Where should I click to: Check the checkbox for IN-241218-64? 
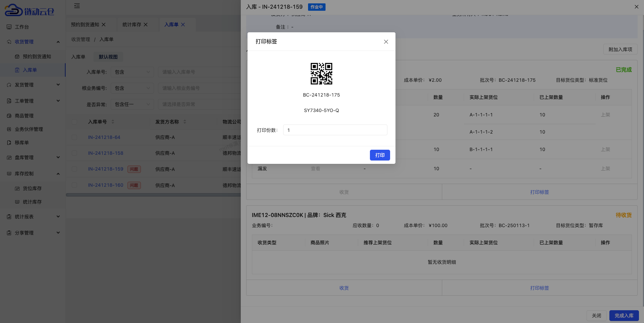point(74,137)
